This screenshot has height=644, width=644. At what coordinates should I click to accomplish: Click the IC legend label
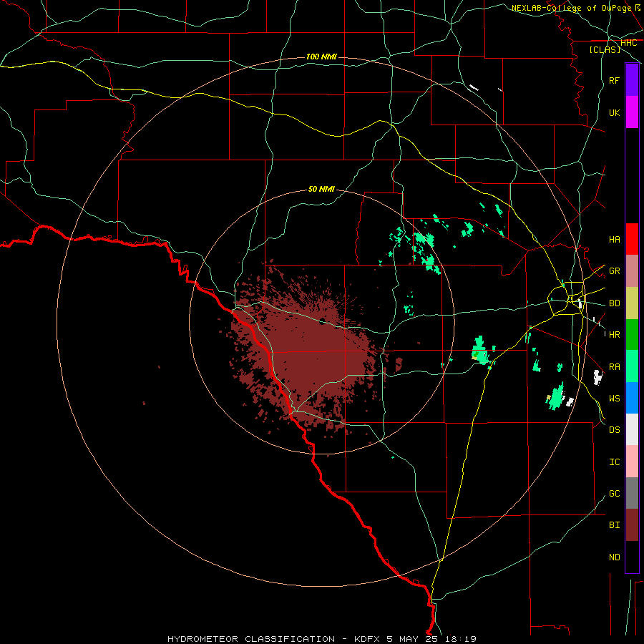614,462
